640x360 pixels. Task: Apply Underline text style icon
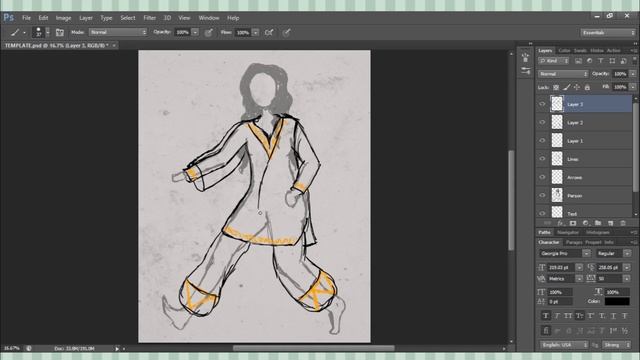613,316
